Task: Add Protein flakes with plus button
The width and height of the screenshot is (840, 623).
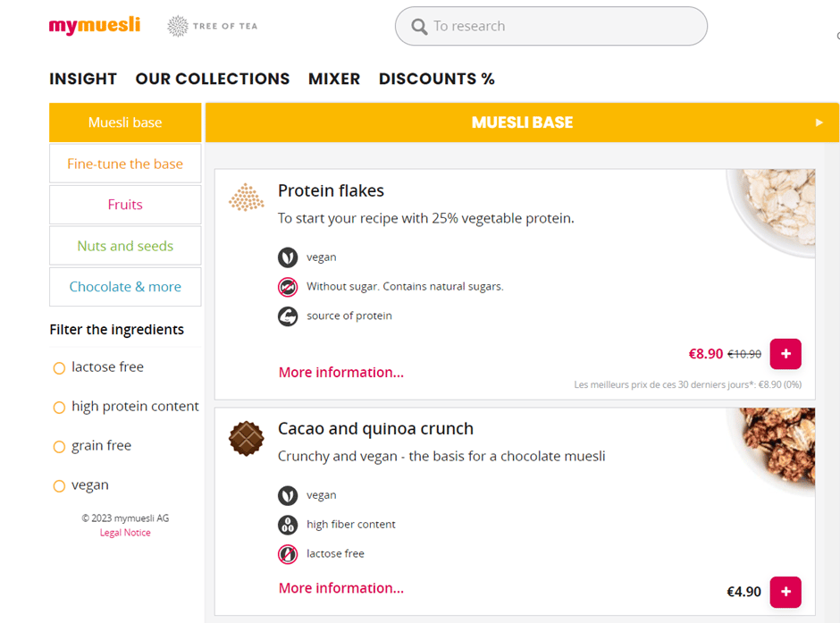Action: [x=785, y=354]
